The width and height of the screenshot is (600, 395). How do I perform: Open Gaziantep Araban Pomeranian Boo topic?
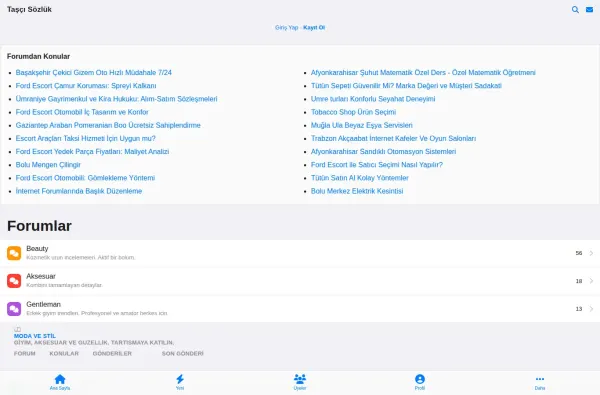[108, 125]
